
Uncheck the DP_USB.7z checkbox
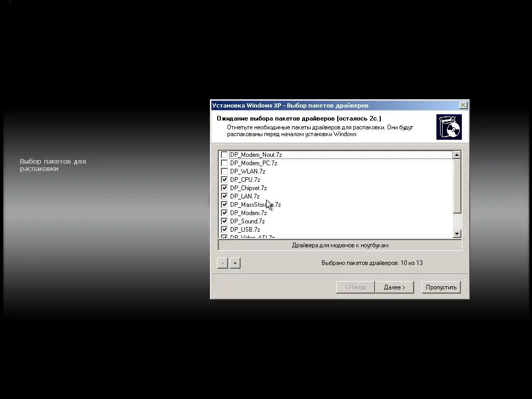(x=224, y=230)
